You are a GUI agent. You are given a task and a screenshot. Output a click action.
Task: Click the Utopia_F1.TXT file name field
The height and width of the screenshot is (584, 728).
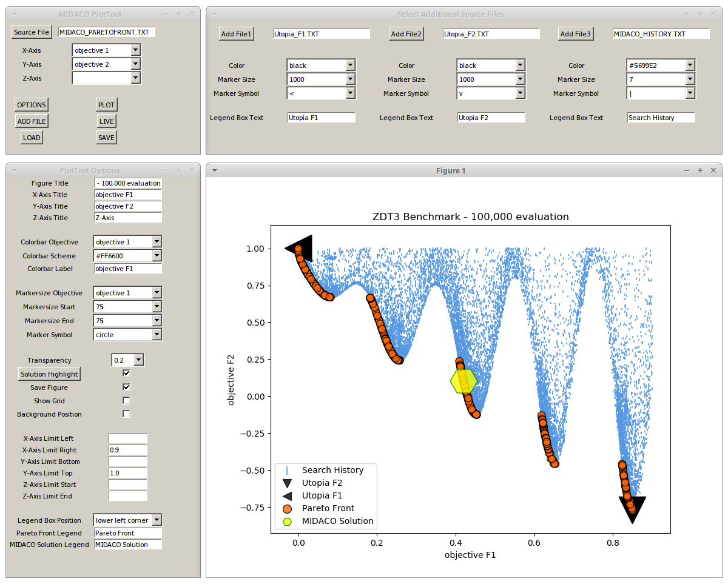pyautogui.click(x=322, y=34)
